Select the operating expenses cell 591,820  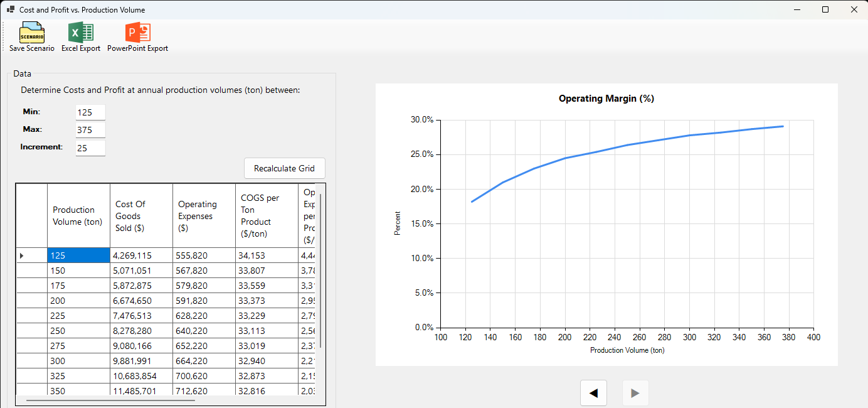pos(204,301)
